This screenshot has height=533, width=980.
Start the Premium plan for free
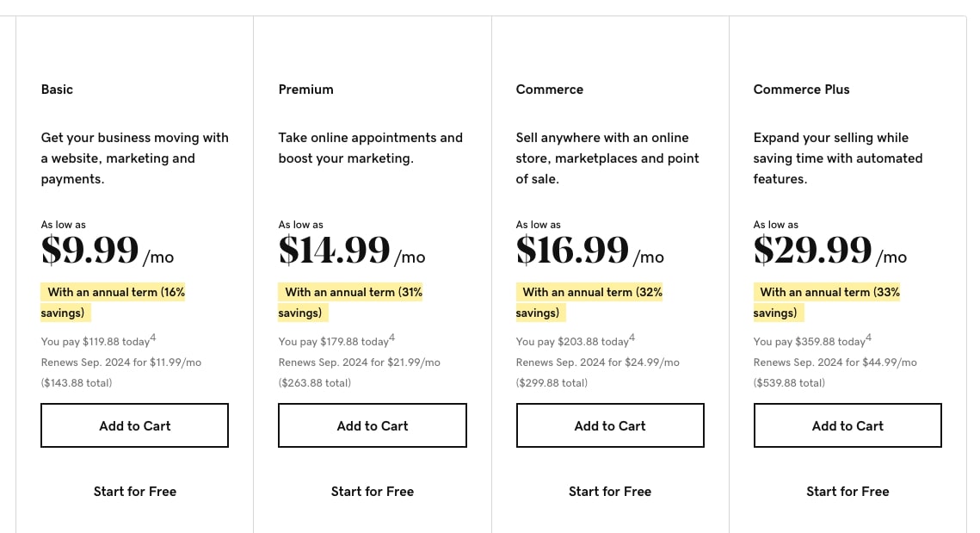(x=373, y=492)
